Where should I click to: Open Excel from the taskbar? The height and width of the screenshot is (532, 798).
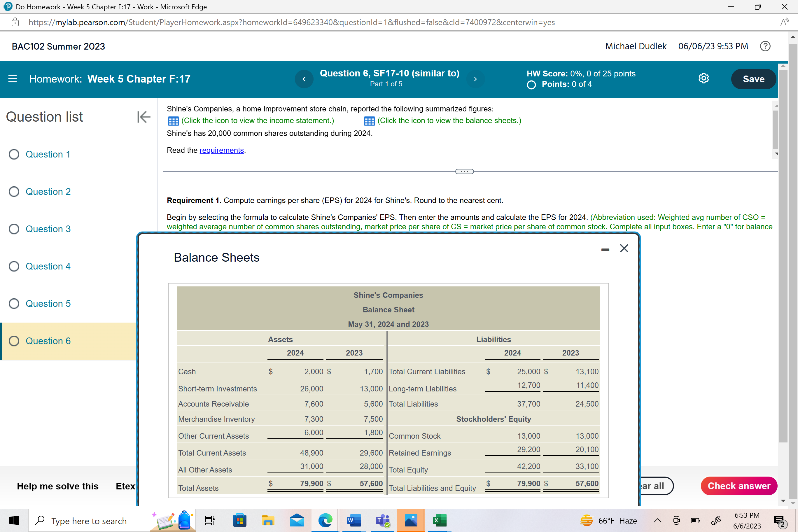pos(439,520)
